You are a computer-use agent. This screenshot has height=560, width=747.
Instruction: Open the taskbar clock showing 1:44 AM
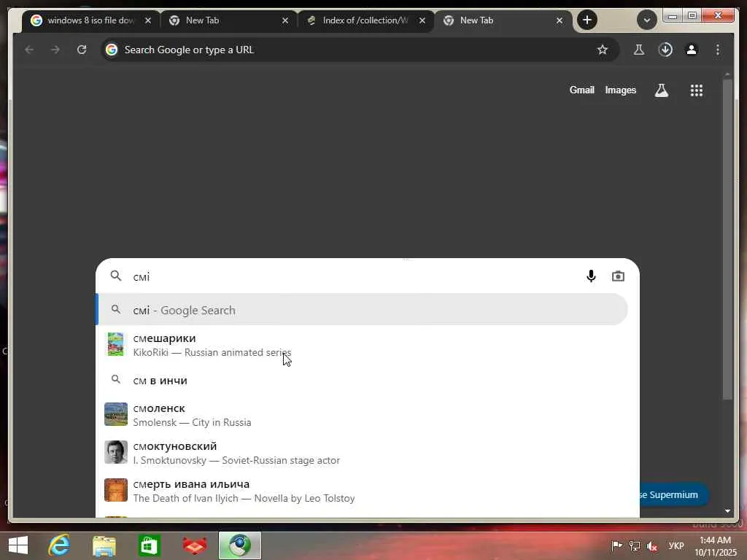(x=716, y=546)
